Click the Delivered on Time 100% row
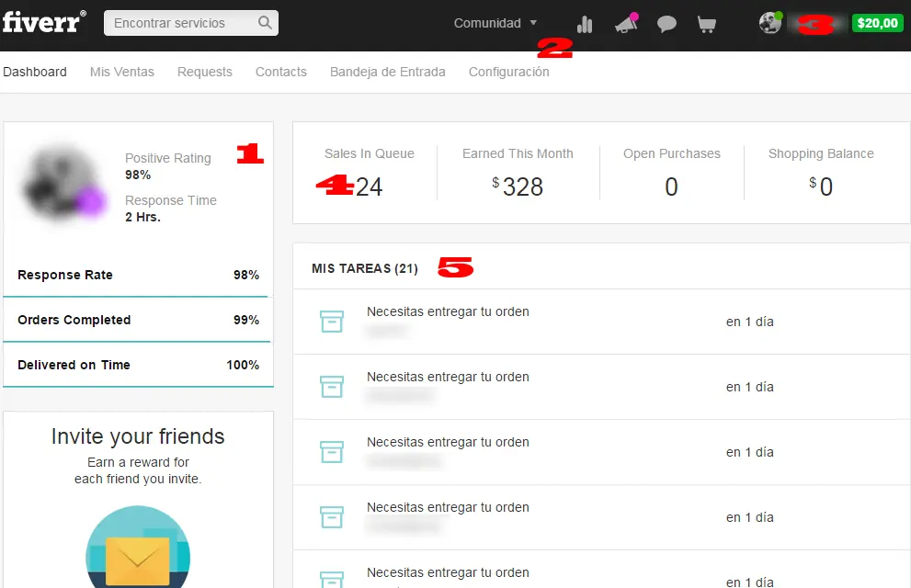The height and width of the screenshot is (588, 911). click(138, 365)
